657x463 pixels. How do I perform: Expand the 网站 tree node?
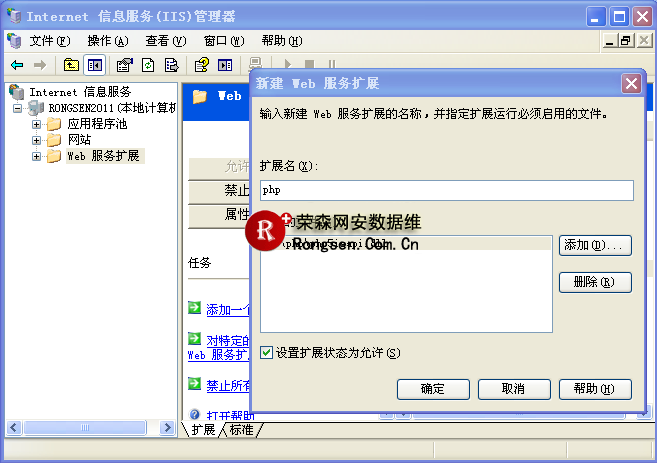(x=37, y=140)
